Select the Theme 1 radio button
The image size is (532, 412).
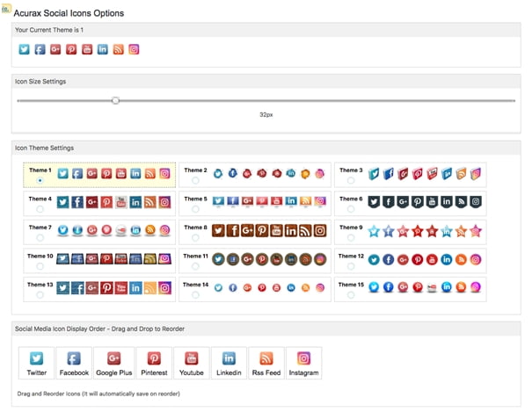[40, 180]
